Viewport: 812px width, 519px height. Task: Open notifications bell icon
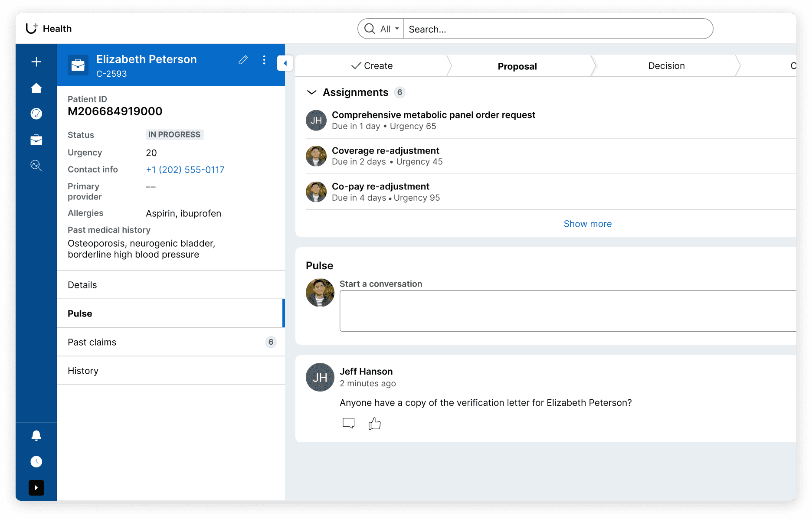[x=36, y=436]
